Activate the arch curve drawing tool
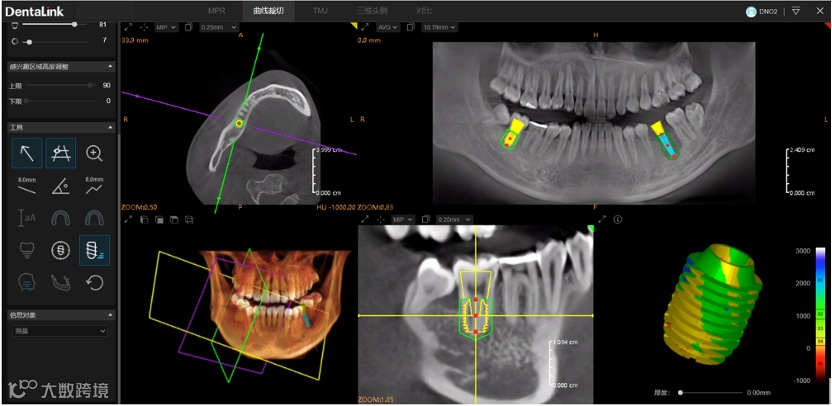 (60, 153)
